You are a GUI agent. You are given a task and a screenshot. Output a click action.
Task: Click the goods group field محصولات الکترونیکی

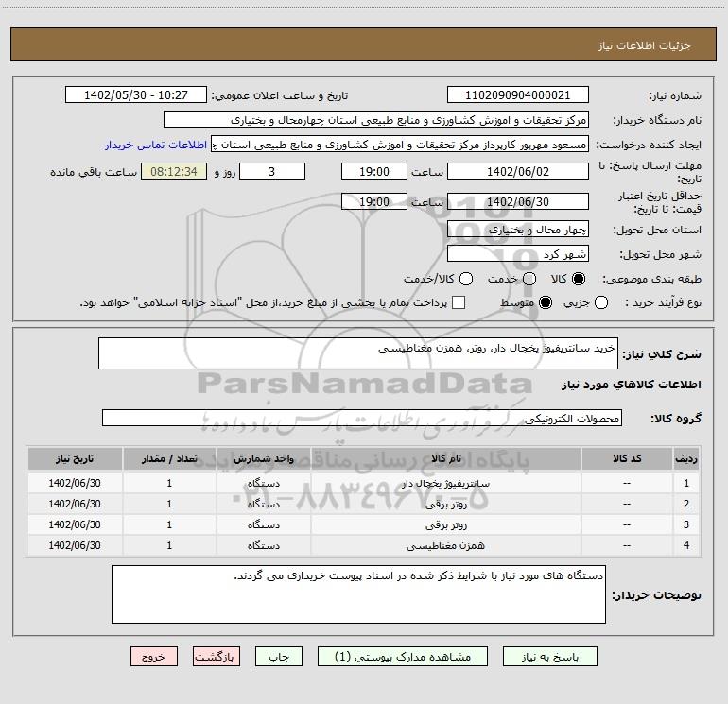362,418
